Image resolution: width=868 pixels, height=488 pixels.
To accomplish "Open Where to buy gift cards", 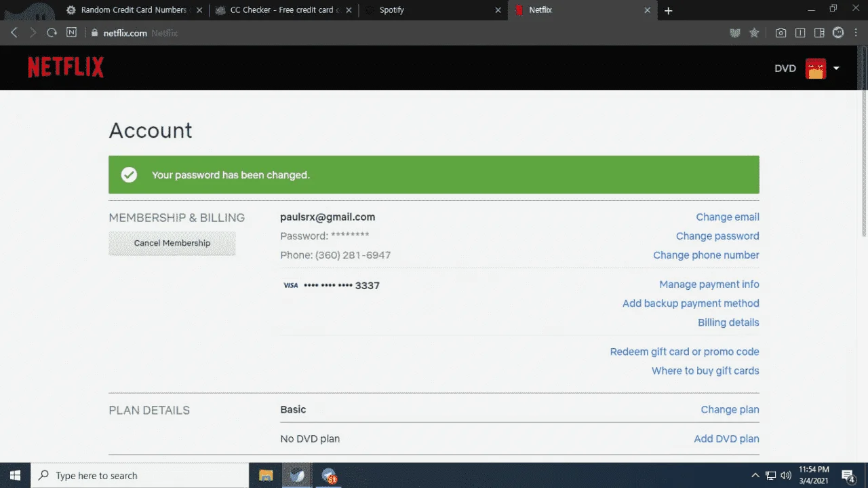I will tap(705, 371).
